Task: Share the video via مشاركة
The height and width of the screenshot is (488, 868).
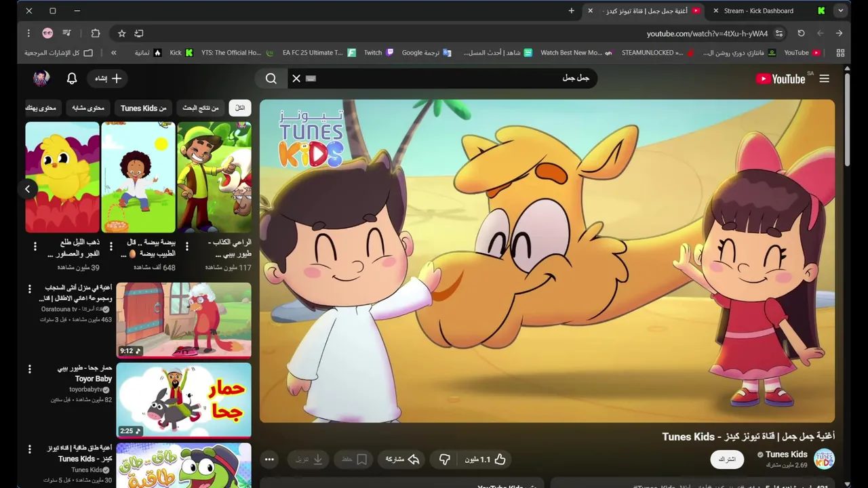Action: point(403,460)
